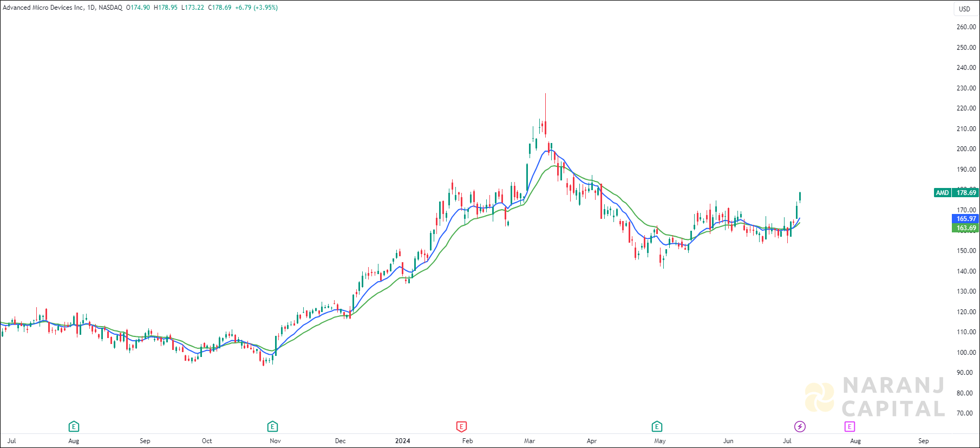Image resolution: width=980 pixels, height=448 pixels.
Task: Click the 150.00 price axis label
Action: [x=966, y=251]
